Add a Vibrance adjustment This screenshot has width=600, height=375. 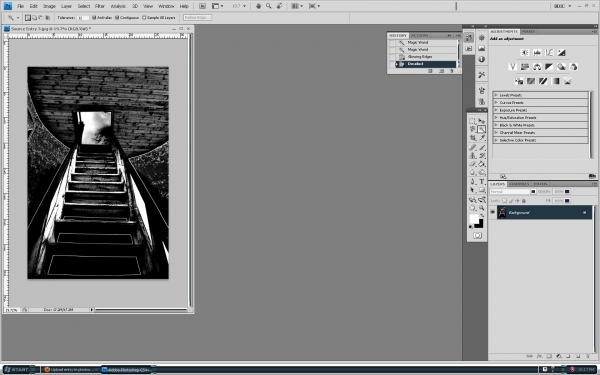coord(513,67)
